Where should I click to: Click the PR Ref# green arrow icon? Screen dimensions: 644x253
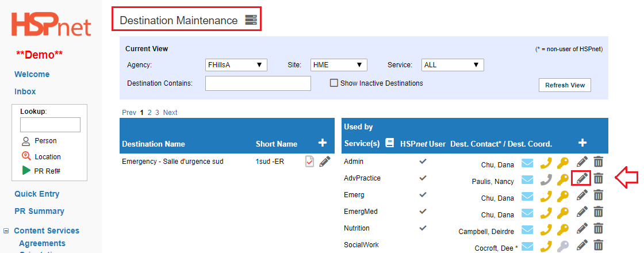click(26, 170)
